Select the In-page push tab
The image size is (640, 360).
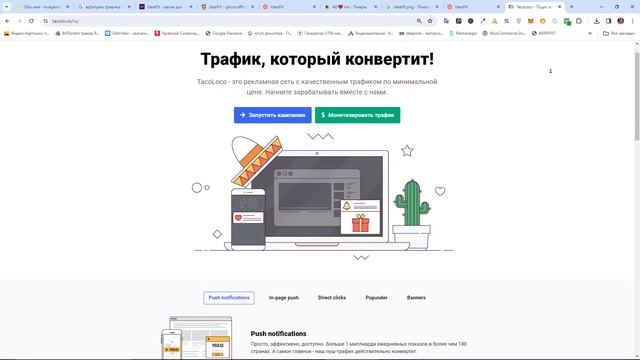(x=284, y=298)
